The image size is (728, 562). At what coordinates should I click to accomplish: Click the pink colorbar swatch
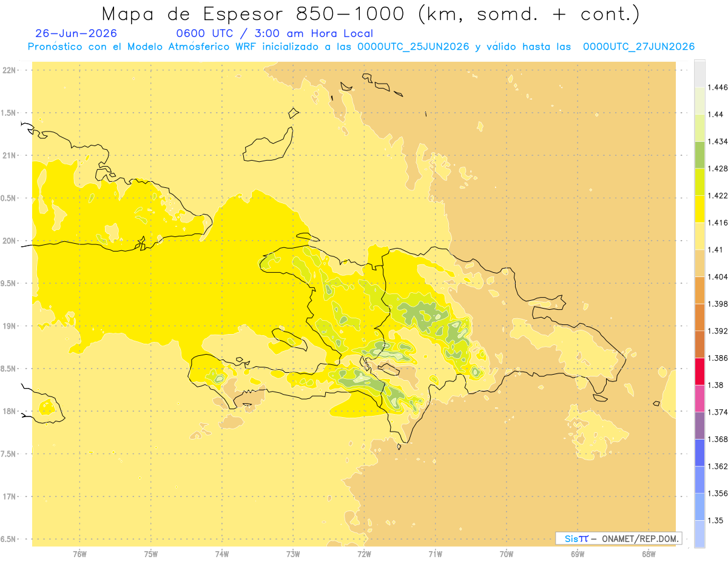[x=700, y=398]
